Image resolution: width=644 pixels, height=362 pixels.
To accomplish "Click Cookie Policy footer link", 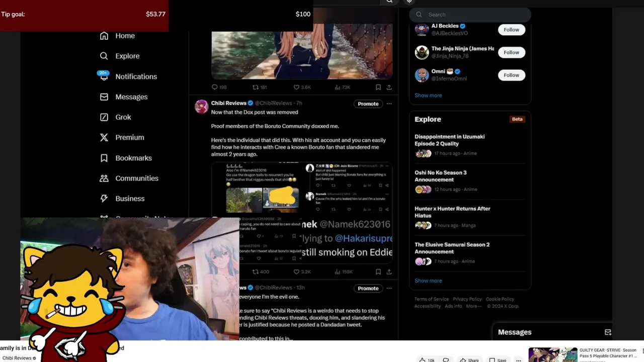I will pos(500,299).
